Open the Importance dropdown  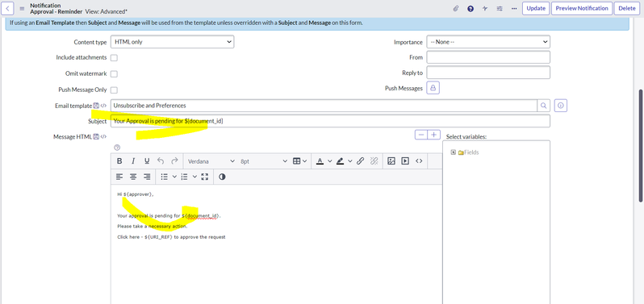[488, 42]
